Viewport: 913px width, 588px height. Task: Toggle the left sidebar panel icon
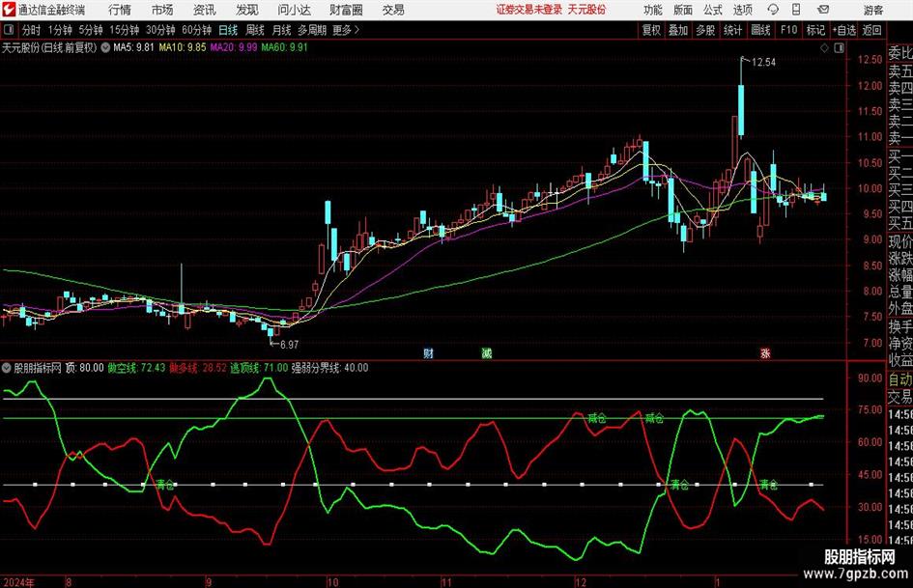(x=8, y=30)
